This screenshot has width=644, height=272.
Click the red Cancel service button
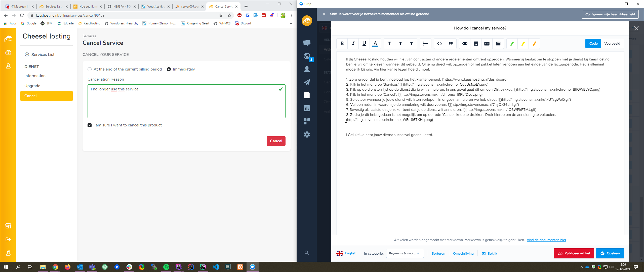tap(276, 141)
